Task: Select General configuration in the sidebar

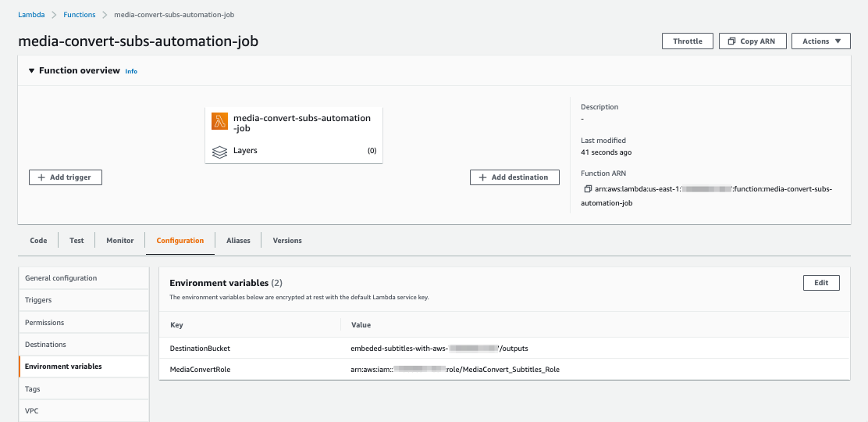Action: (61, 278)
